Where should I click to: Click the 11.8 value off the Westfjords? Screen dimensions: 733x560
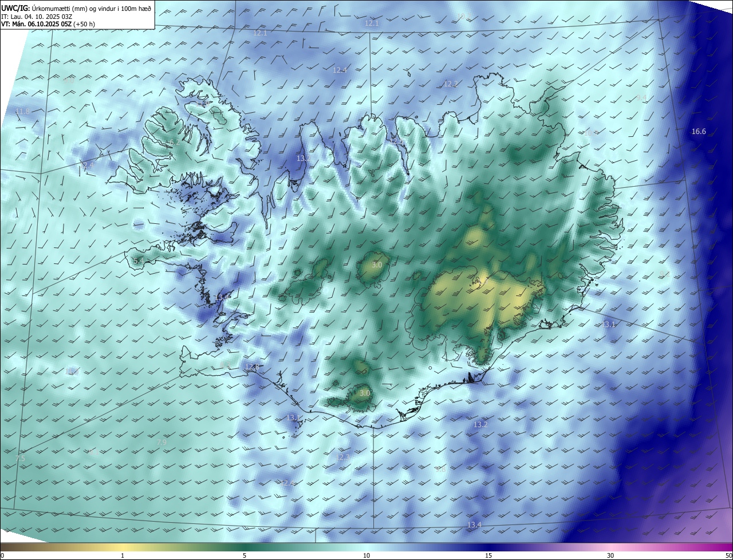(22, 111)
